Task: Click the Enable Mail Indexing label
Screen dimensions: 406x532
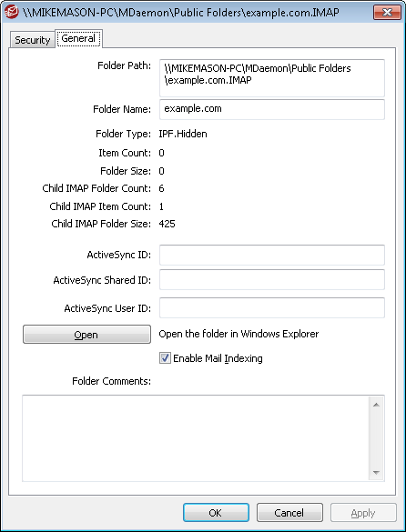Action: click(218, 358)
